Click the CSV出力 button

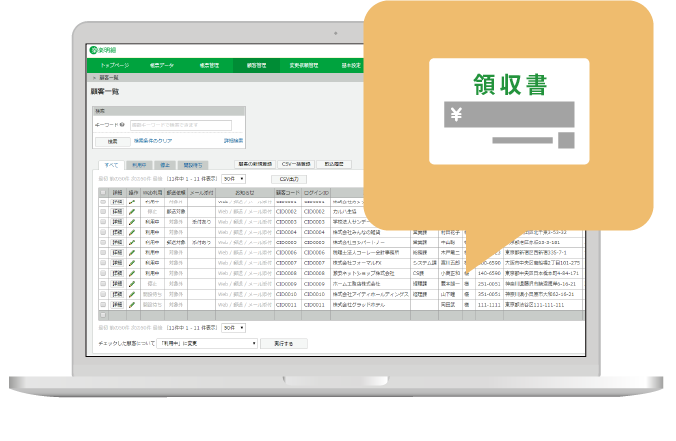289,179
